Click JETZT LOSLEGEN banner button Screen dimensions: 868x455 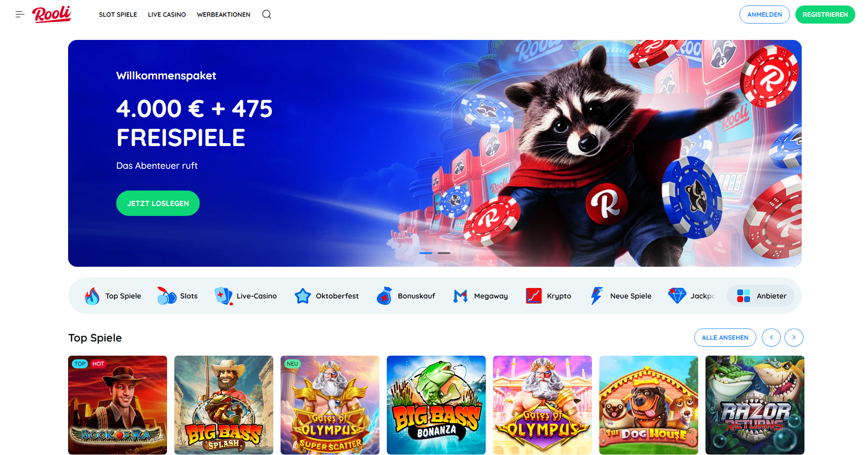pyautogui.click(x=158, y=203)
